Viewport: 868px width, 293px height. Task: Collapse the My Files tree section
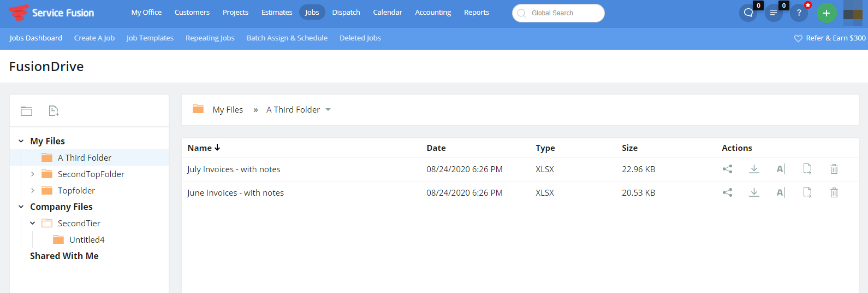[21, 141]
